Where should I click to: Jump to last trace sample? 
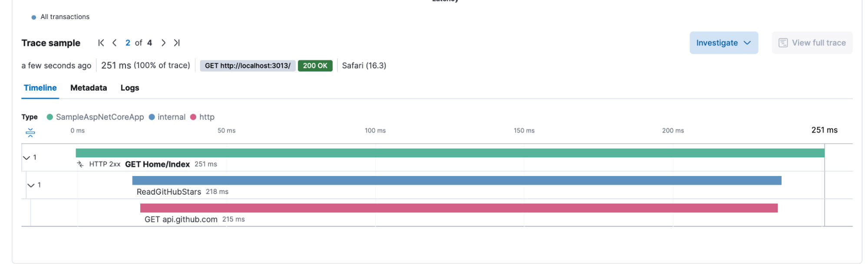click(x=177, y=43)
